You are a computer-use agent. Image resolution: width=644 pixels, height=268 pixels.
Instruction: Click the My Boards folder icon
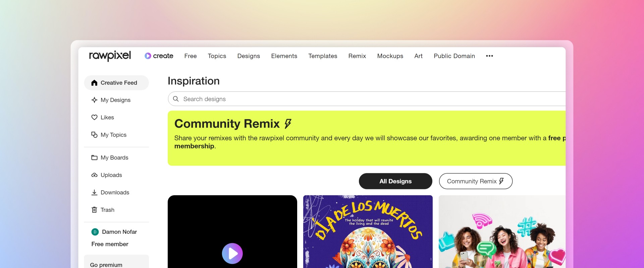click(x=94, y=157)
